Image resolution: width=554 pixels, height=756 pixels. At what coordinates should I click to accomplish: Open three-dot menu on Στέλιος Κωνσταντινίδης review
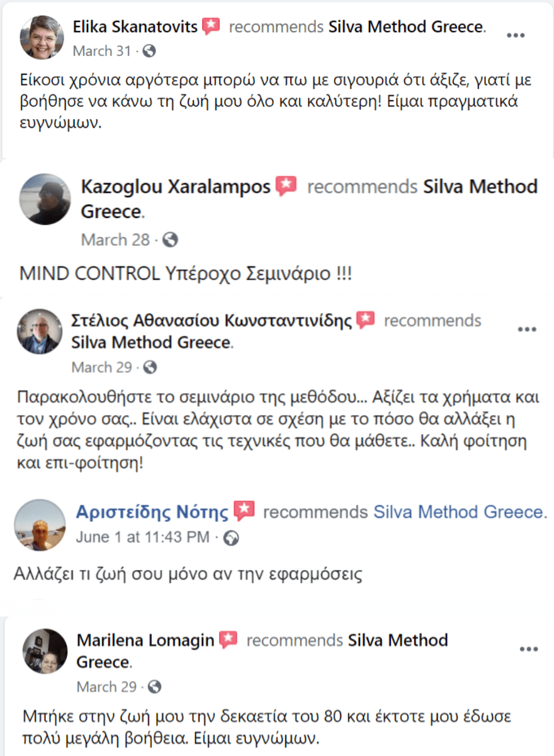(526, 329)
